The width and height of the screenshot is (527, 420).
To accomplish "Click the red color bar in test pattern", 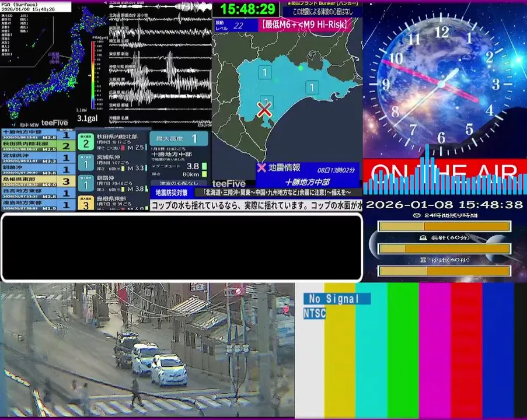I will pos(466,350).
